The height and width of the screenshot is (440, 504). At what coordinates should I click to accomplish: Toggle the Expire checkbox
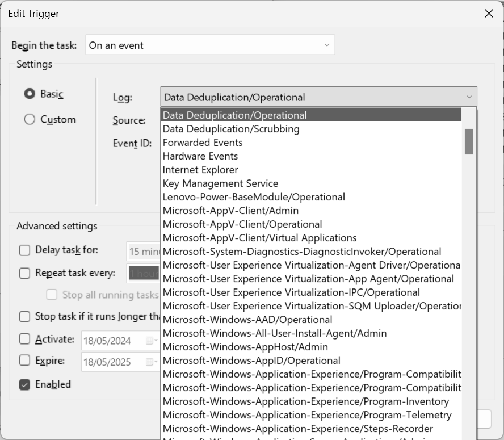(x=24, y=361)
